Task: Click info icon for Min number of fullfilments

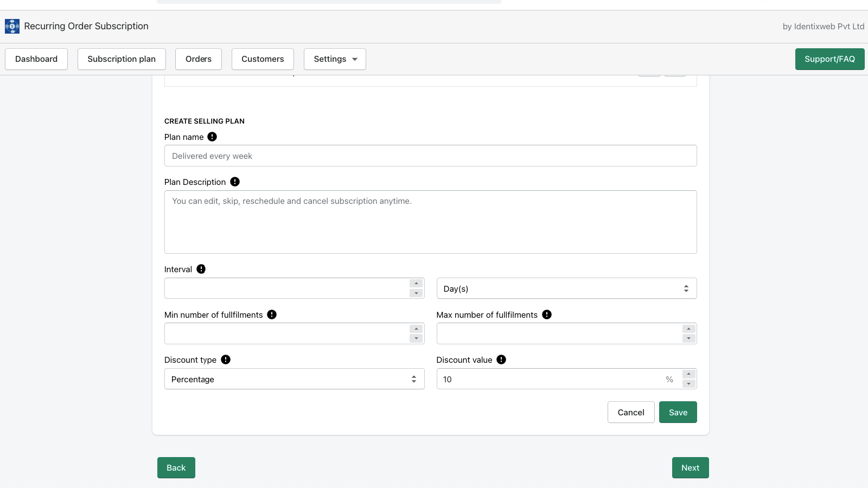Action: tap(272, 314)
